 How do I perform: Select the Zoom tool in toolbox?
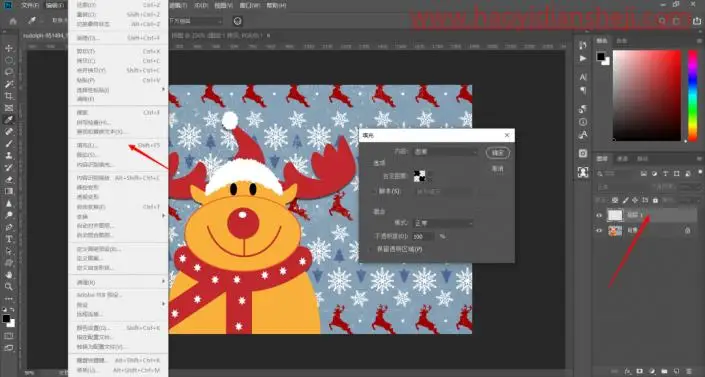(x=9, y=287)
